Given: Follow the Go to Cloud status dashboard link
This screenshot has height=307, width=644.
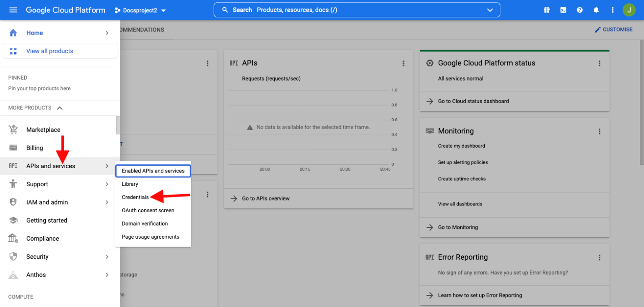Looking at the screenshot, I should (x=473, y=101).
